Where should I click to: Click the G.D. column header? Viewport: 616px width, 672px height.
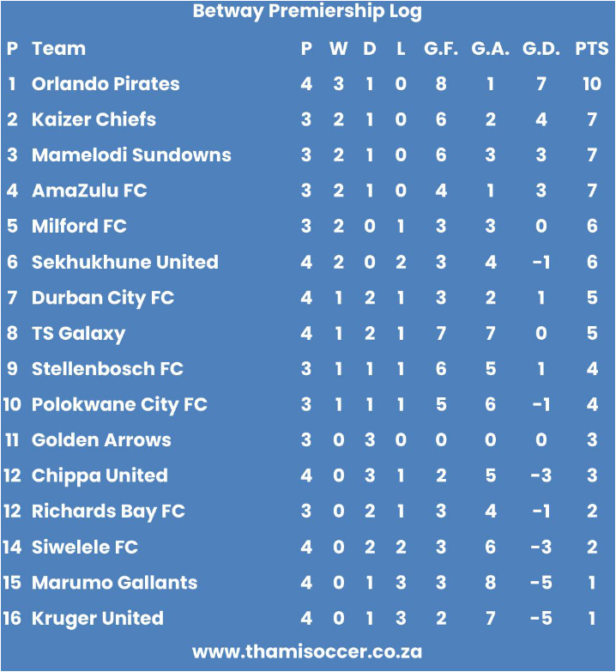tap(541, 48)
